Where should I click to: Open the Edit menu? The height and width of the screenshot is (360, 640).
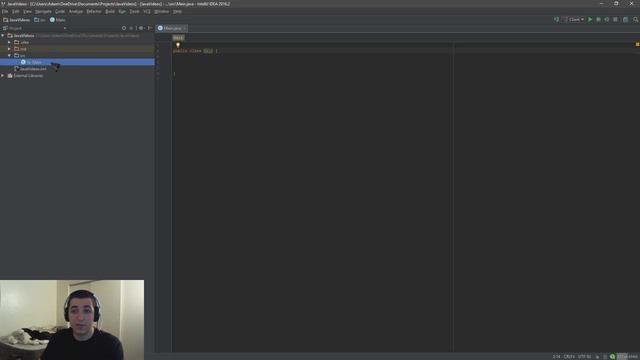coord(16,11)
